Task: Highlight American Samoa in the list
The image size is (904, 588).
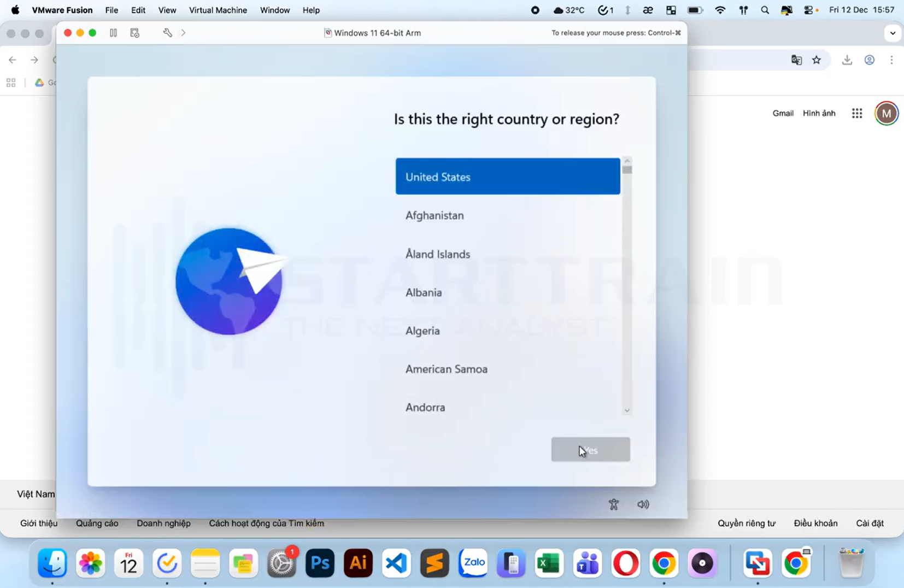Action: [x=447, y=369]
